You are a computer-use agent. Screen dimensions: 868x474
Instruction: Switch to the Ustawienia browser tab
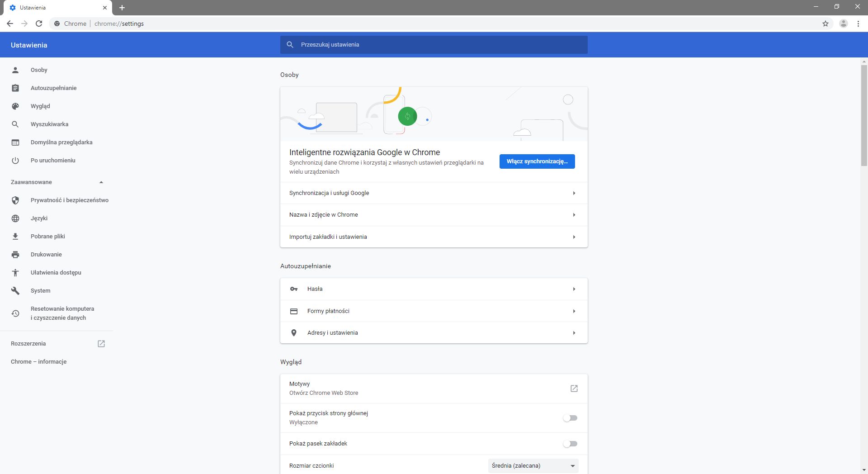click(54, 7)
